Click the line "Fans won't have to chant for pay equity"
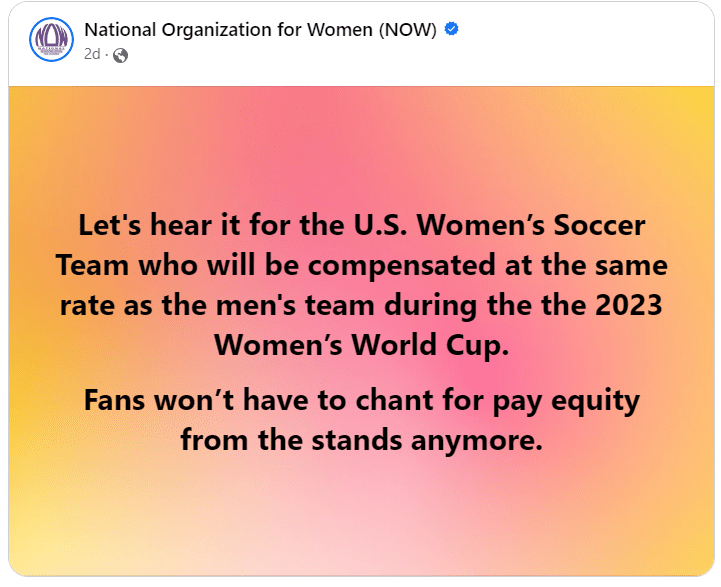721x587 pixels. pyautogui.click(x=361, y=400)
